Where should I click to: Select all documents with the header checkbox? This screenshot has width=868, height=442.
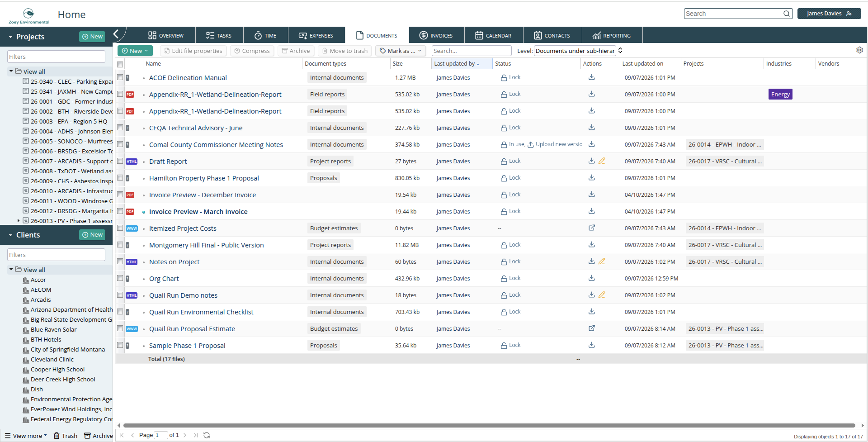point(120,64)
